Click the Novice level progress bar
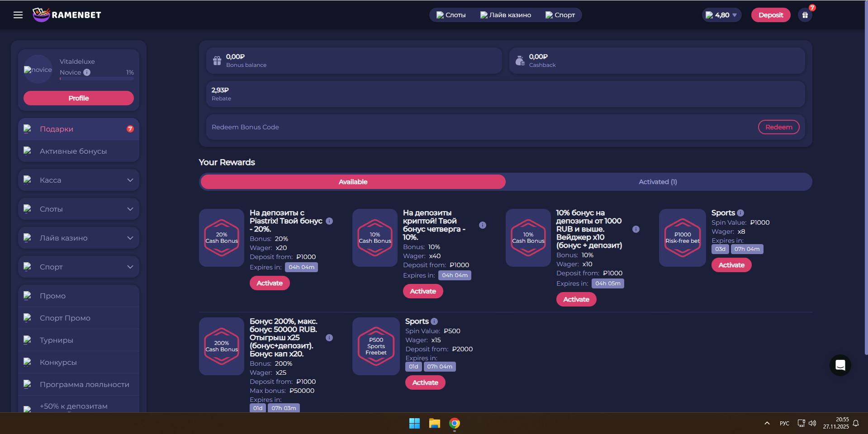Viewport: 868px width, 434px height. click(97, 79)
